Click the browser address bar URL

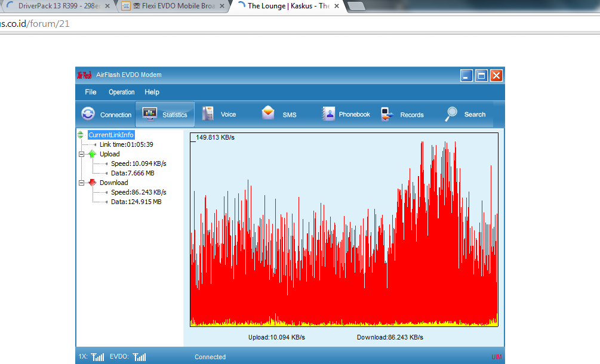[x=35, y=24]
